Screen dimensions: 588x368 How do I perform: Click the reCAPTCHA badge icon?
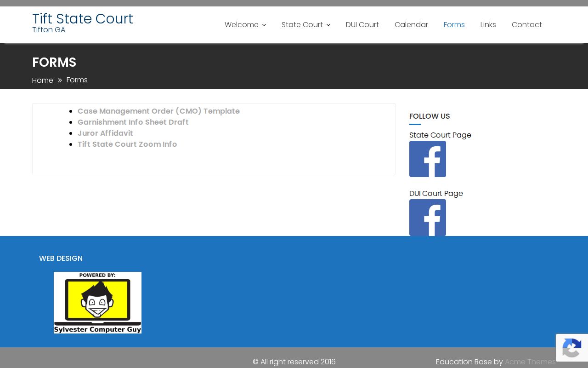point(572,348)
